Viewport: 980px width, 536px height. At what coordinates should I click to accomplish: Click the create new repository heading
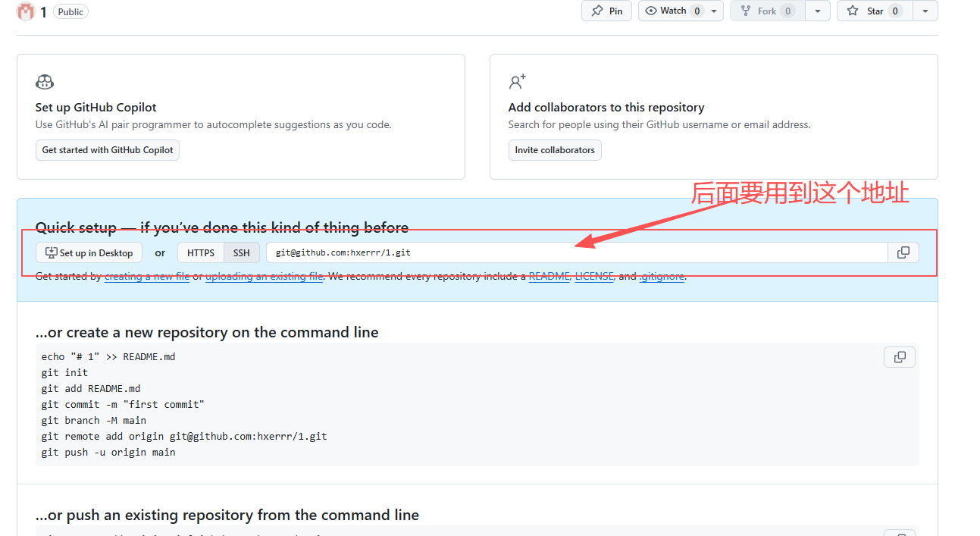point(207,332)
